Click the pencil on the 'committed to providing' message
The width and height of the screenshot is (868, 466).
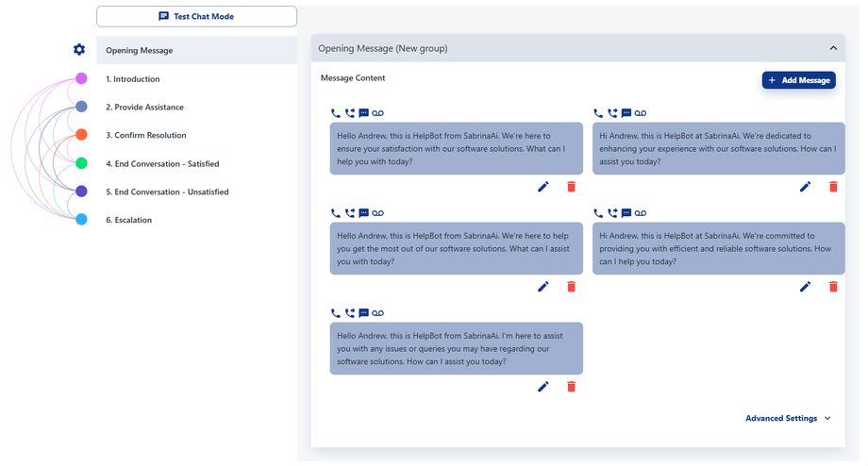(x=806, y=287)
